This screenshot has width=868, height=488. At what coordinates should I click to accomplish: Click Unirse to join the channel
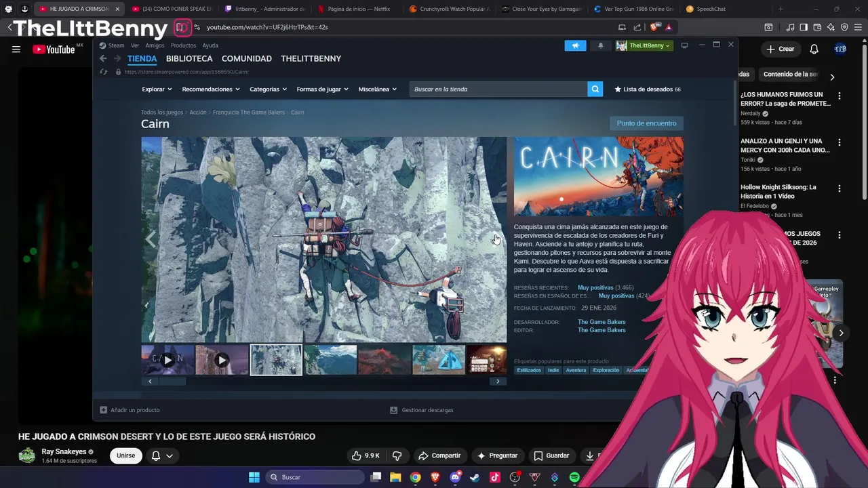[x=126, y=455]
